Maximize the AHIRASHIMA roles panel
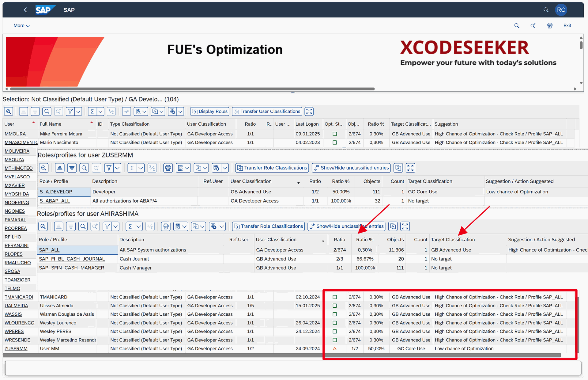 (405, 226)
